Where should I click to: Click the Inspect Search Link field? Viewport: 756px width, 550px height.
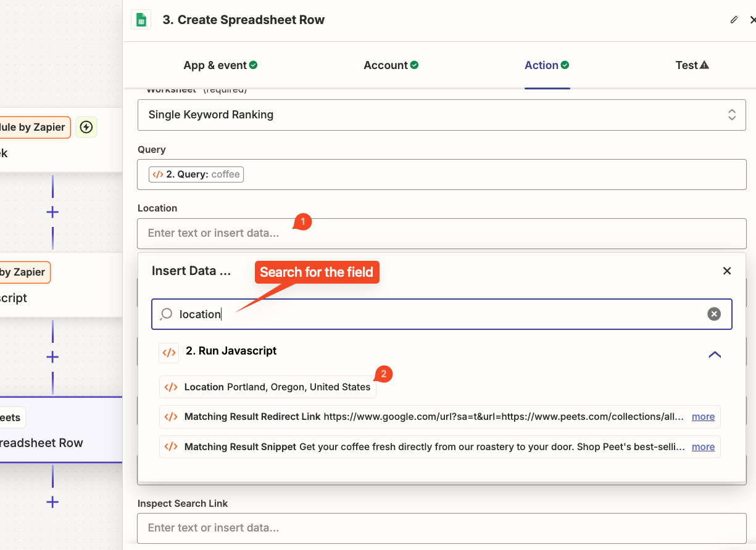pos(441,528)
